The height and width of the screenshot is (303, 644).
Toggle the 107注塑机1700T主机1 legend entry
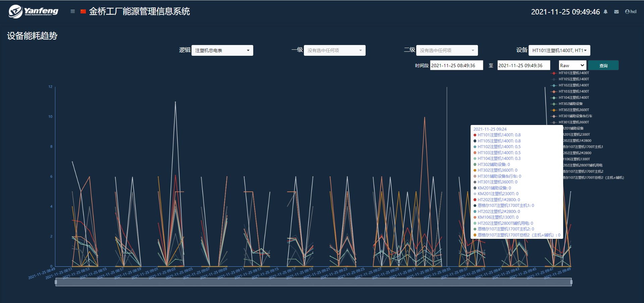[x=583, y=147]
